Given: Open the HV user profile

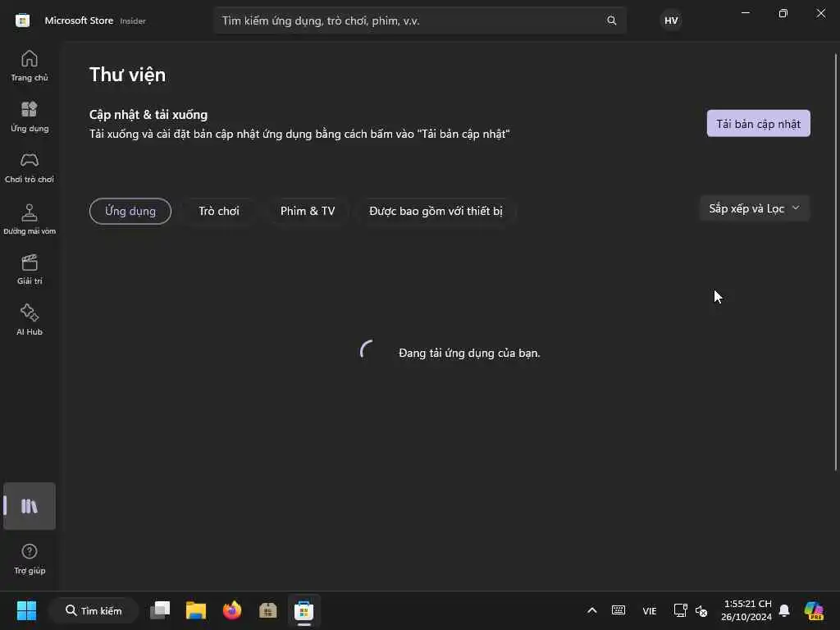Looking at the screenshot, I should click(671, 21).
